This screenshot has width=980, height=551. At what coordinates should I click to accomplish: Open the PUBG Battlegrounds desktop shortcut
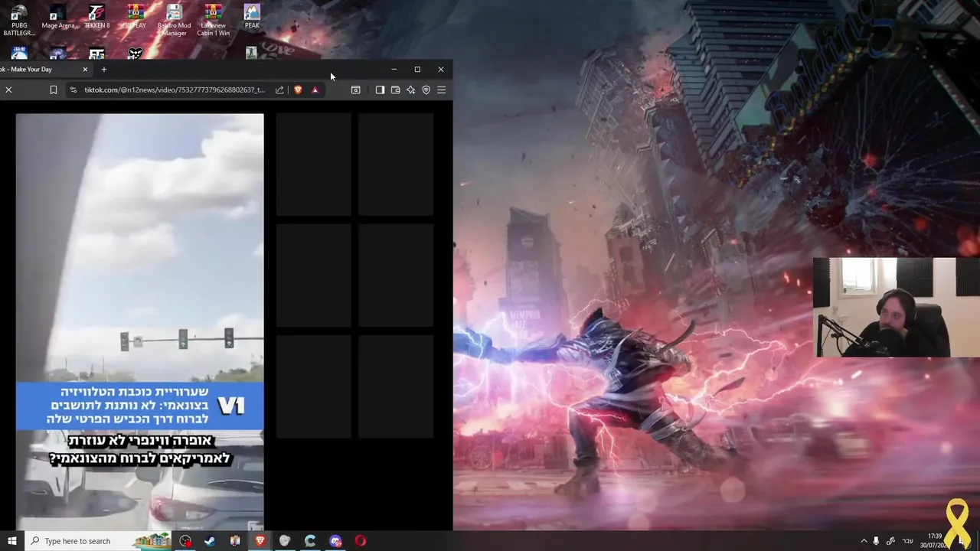click(x=19, y=21)
